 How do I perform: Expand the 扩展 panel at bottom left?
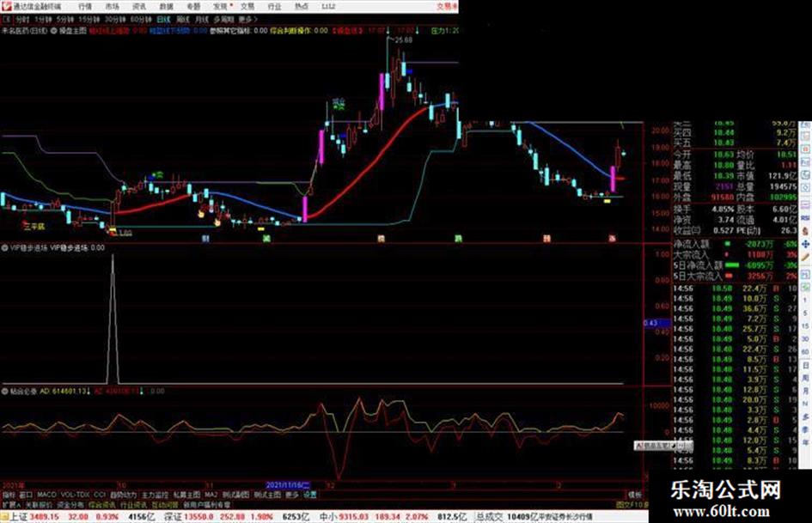tap(11, 504)
